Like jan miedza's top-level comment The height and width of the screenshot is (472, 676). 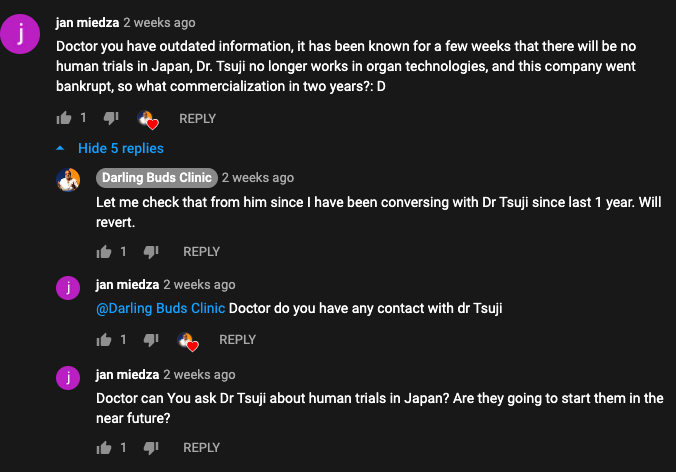tap(65, 118)
